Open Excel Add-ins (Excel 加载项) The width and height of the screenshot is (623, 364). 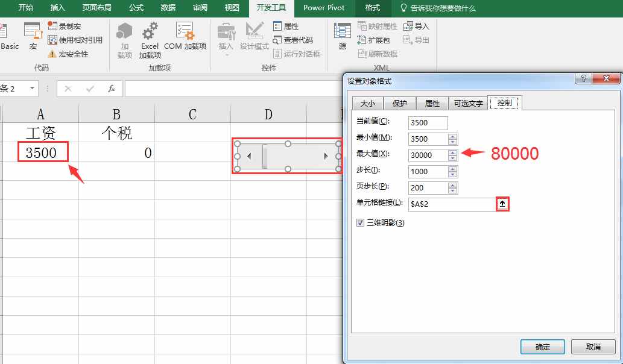pyautogui.click(x=150, y=40)
